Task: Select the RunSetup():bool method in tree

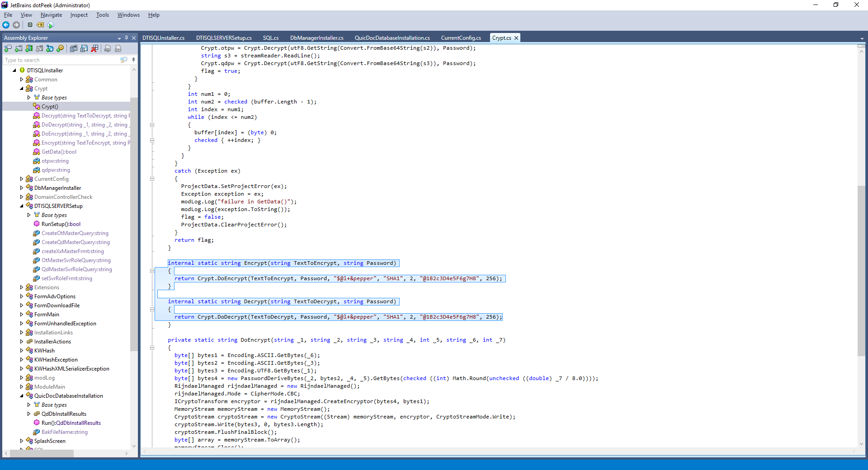Action: [x=61, y=224]
